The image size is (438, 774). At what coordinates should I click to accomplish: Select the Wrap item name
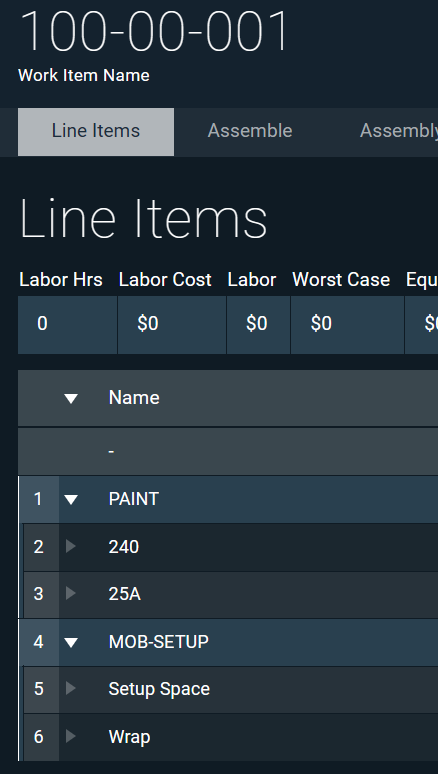(x=129, y=737)
